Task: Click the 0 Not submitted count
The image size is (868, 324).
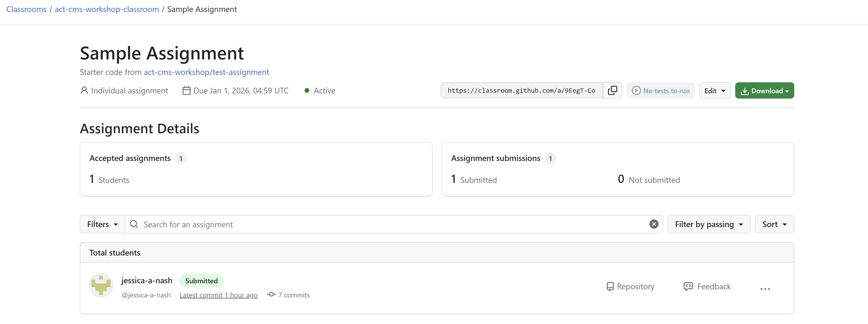Action: (x=649, y=179)
